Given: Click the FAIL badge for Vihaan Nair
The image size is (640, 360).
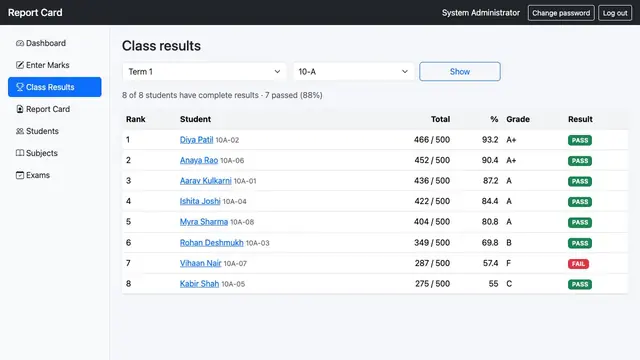Looking at the screenshot, I should tap(578, 264).
